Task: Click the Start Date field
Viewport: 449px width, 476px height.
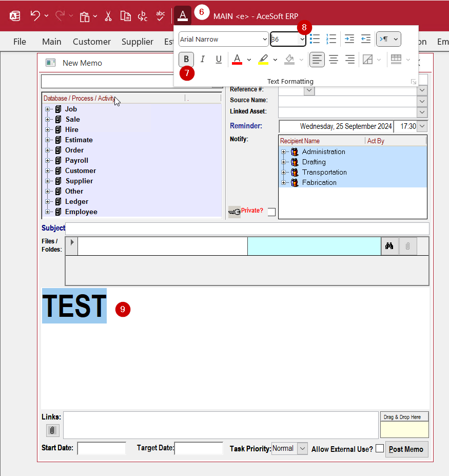Action: pyautogui.click(x=102, y=448)
